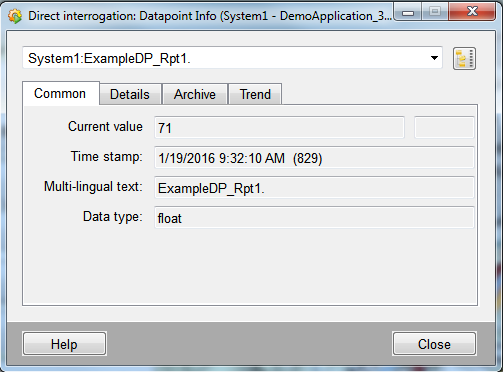Minimize the Direct interrogation window

408,12
